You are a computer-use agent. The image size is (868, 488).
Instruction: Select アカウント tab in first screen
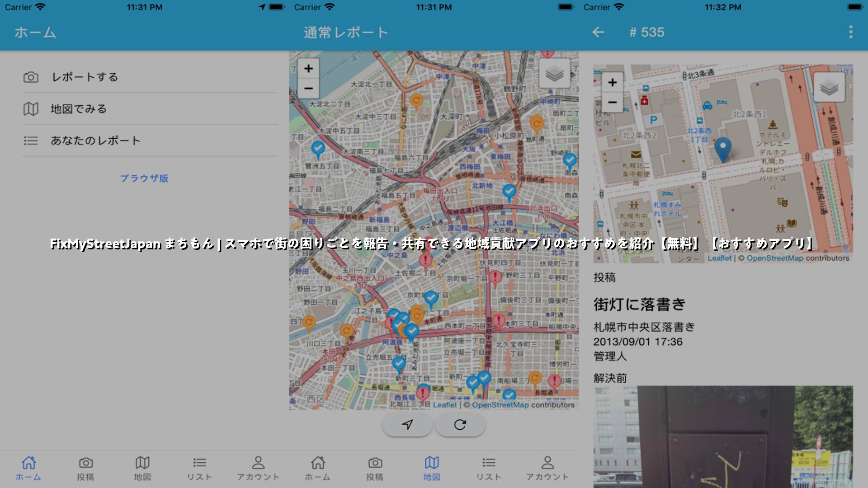(x=258, y=468)
